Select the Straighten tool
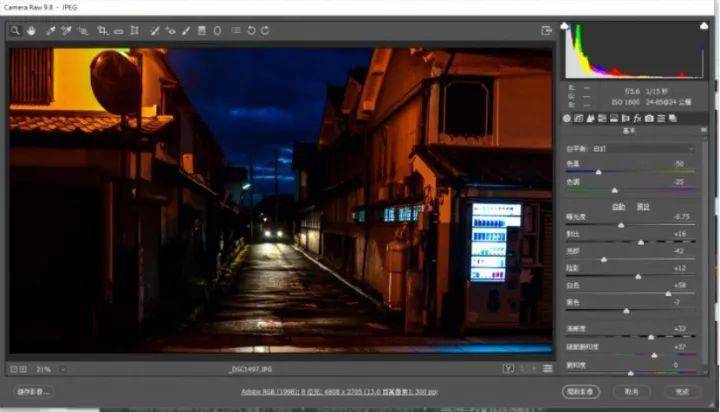The width and height of the screenshot is (720, 412). coord(118,31)
